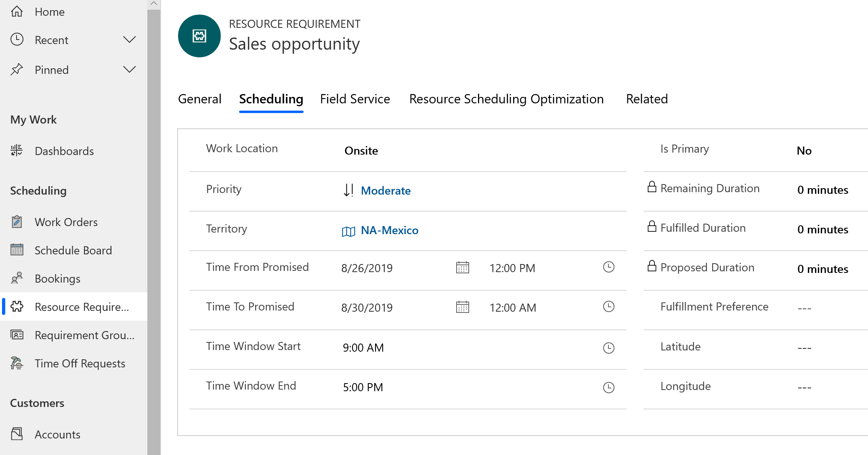The width and height of the screenshot is (868, 455).
Task: Click the Dashboards sidebar icon
Action: [x=17, y=151]
